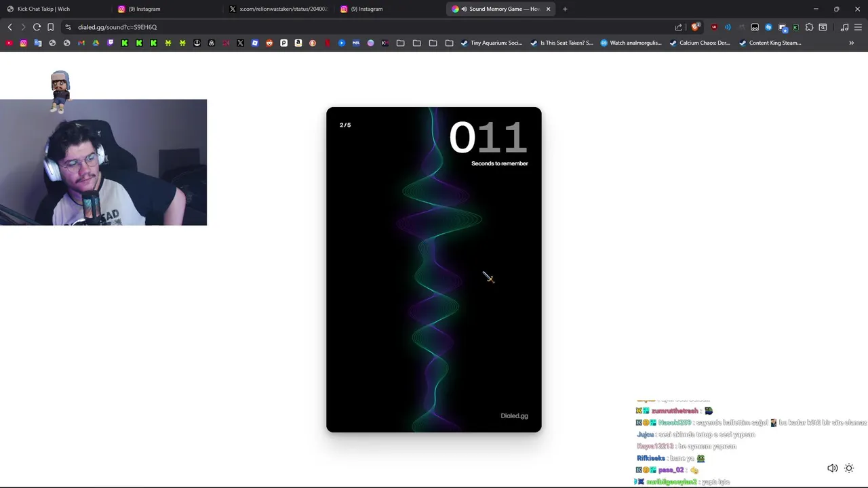Close the Sound Memory Game tab
Image resolution: width=868 pixels, height=488 pixels.
pyautogui.click(x=548, y=9)
